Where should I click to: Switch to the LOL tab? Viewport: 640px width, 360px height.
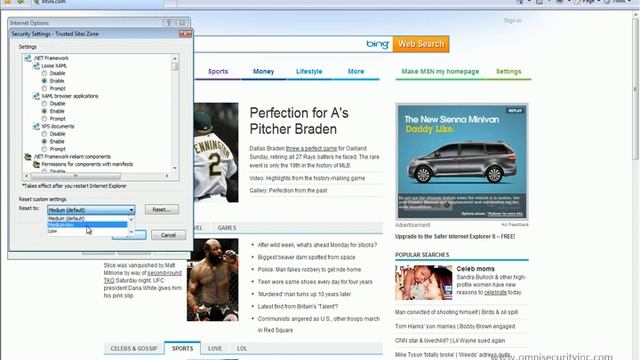[242, 349]
